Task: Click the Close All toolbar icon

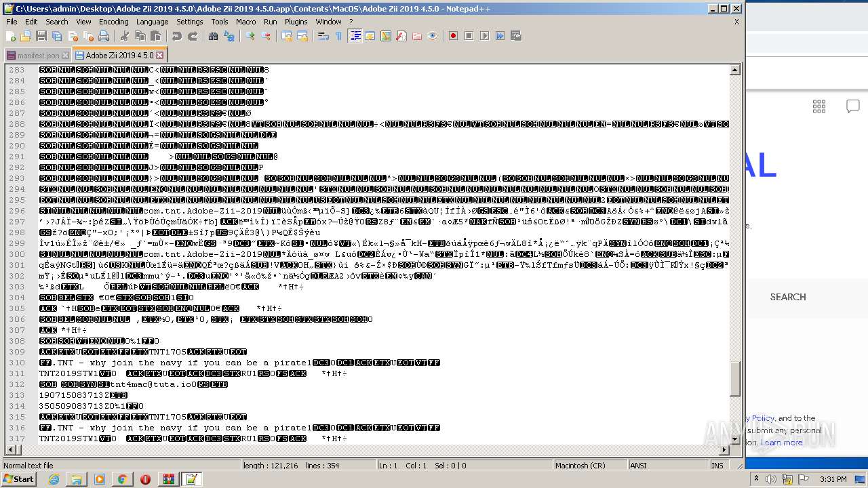Action: (88, 36)
